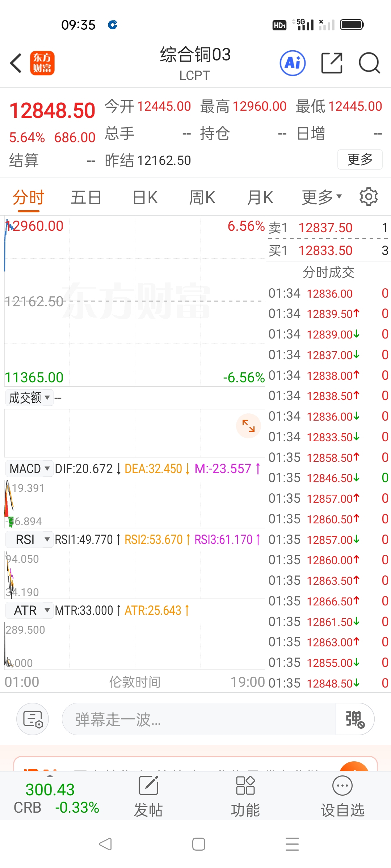
Task: Open the MACD indicator dropdown
Action: tap(29, 469)
